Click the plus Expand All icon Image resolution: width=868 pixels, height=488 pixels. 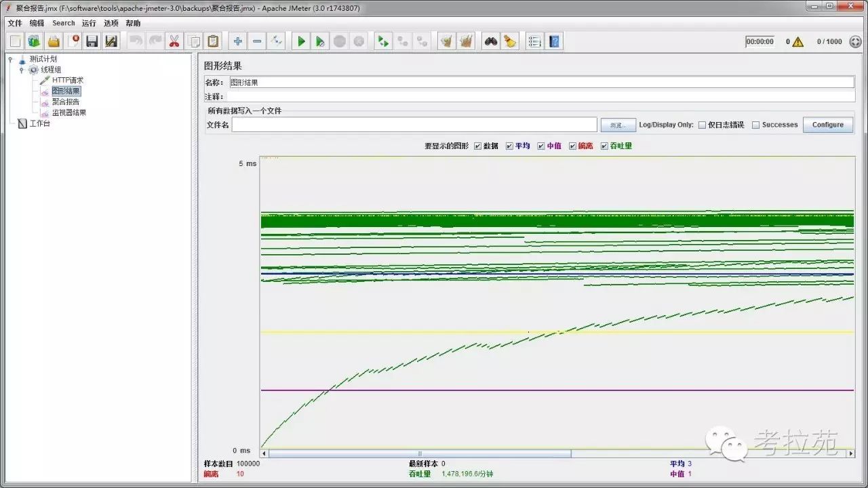pyautogui.click(x=238, y=41)
